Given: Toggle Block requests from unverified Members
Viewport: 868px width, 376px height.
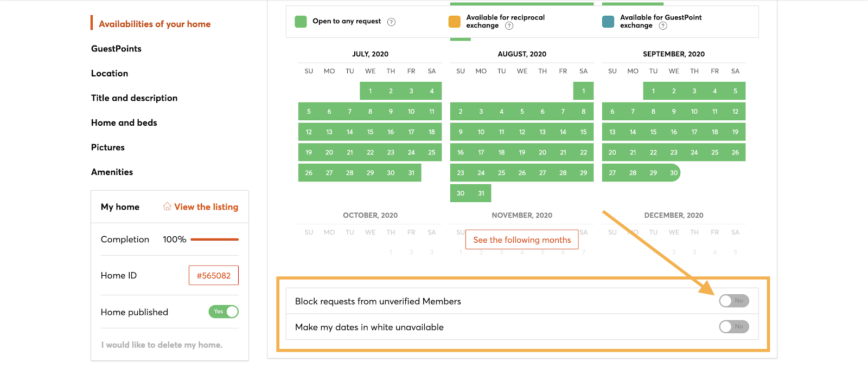Looking at the screenshot, I should coord(734,301).
